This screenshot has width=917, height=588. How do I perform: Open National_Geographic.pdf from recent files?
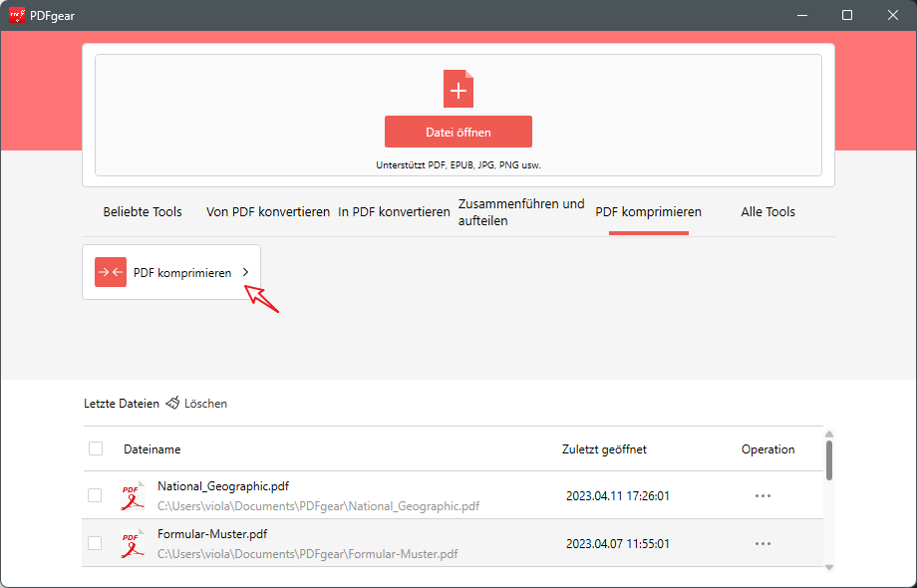[222, 486]
